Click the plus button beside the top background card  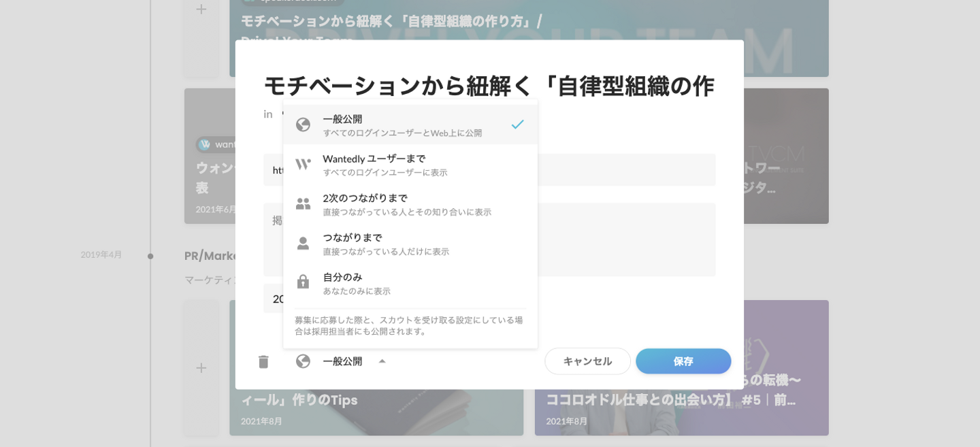tap(201, 10)
